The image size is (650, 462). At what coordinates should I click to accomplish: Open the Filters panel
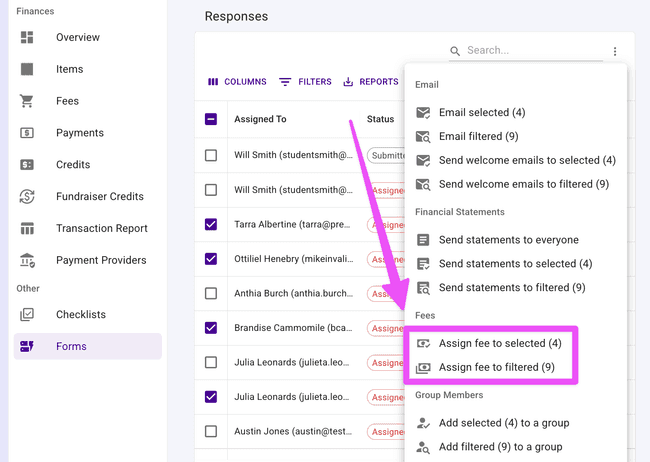pos(305,82)
